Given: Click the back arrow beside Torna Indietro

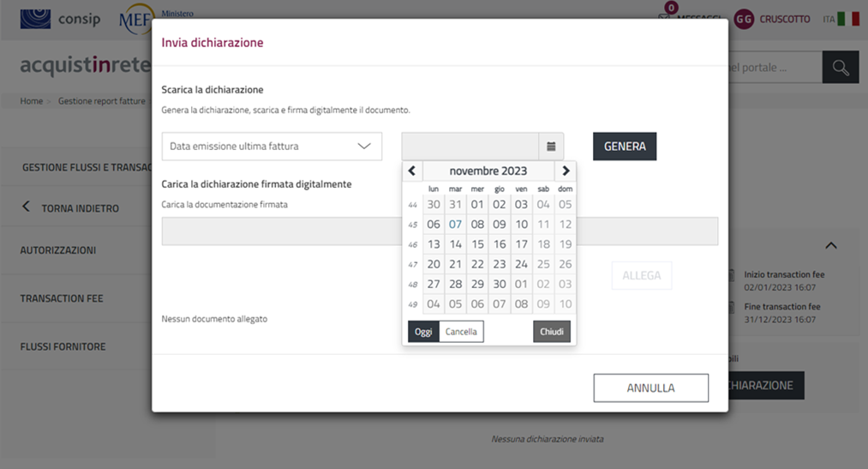Looking at the screenshot, I should [26, 207].
